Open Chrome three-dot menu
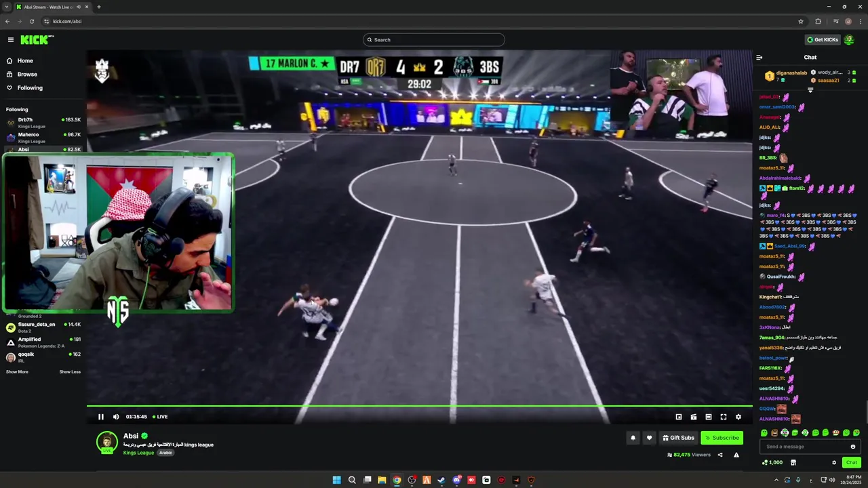The height and width of the screenshot is (488, 868). pyautogui.click(x=861, y=21)
